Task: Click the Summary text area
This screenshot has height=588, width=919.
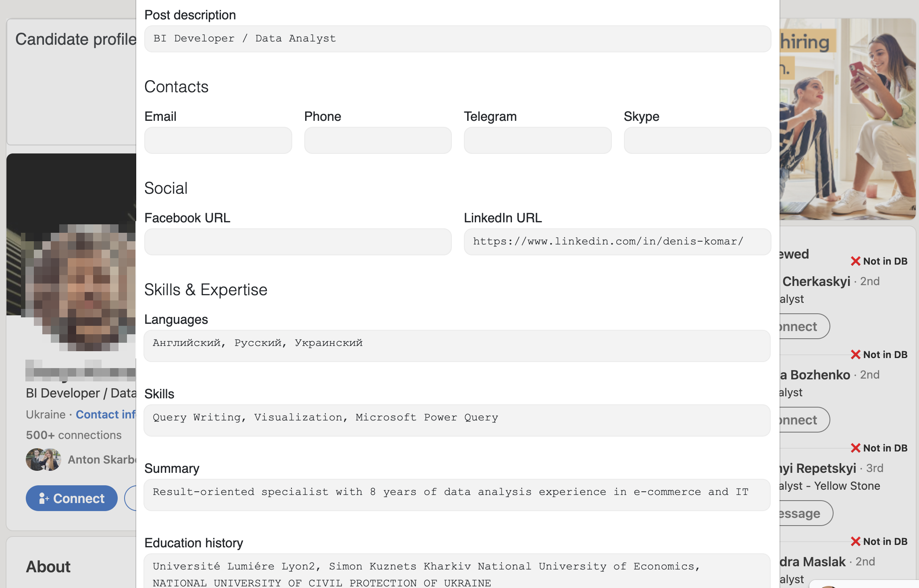Action: pos(457,495)
